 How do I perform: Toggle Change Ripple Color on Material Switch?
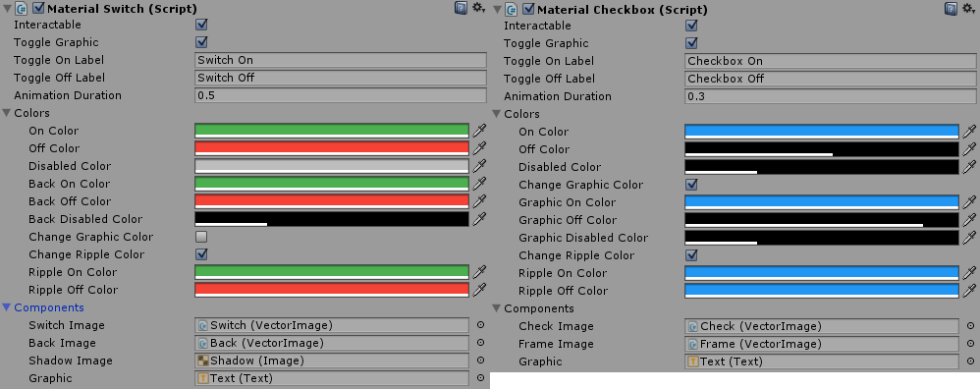coord(201,254)
